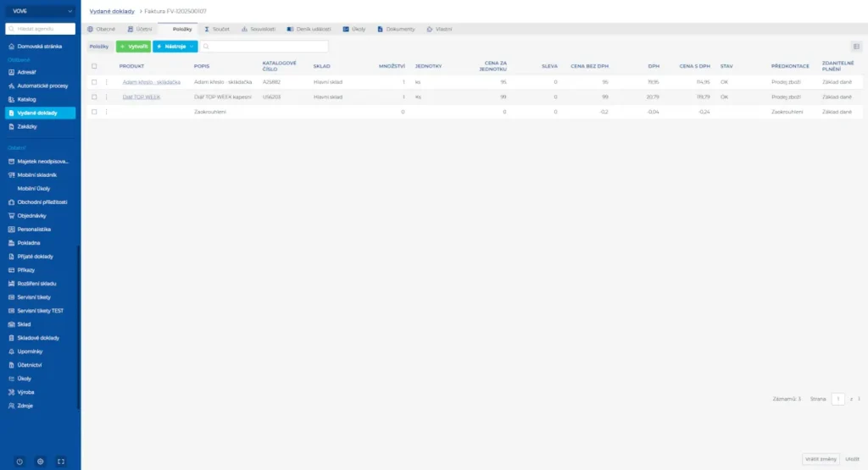The image size is (868, 470).
Task: Open row menu dots for Diář TOP WEEK
Action: [x=106, y=97]
